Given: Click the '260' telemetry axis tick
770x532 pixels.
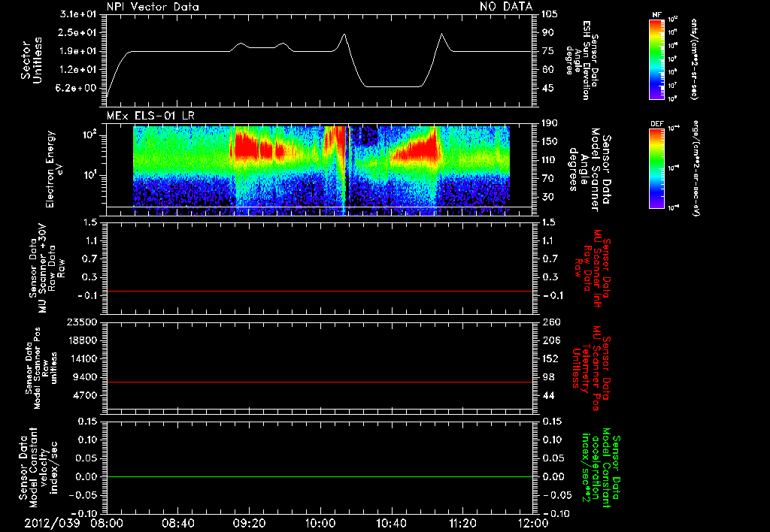Looking at the screenshot, I should point(550,322).
